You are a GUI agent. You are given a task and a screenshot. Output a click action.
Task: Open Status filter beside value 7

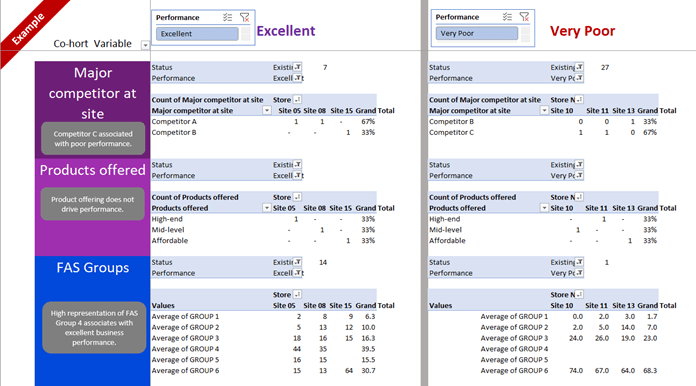298,67
